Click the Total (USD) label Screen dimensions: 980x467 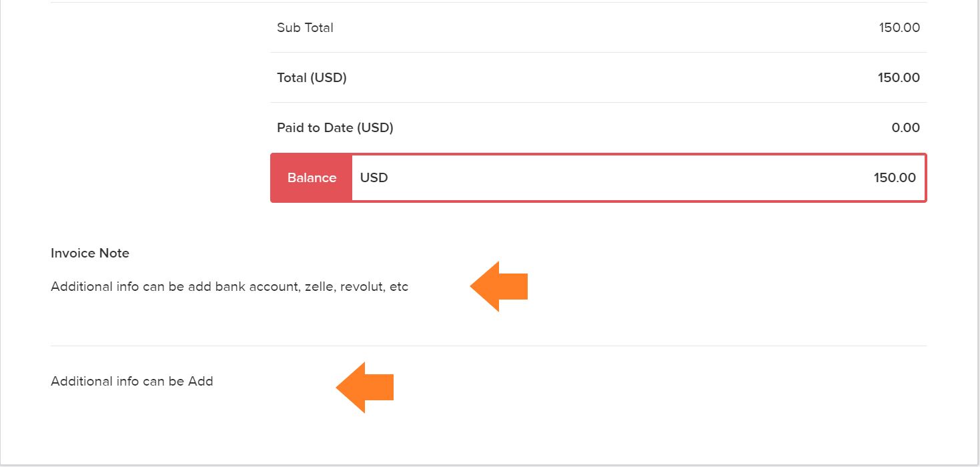(312, 78)
